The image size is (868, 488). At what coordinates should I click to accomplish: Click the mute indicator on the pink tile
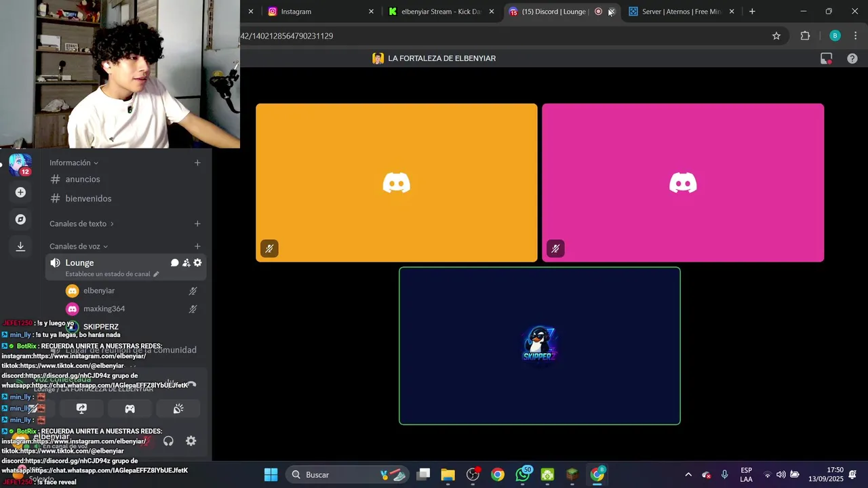coord(555,249)
